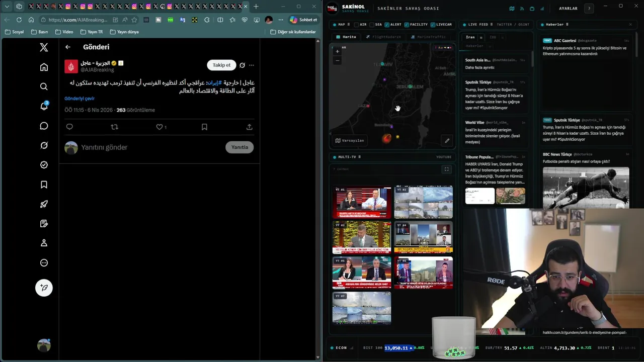Open the Basın bookmarks folder
The image size is (644, 362).
click(x=39, y=32)
